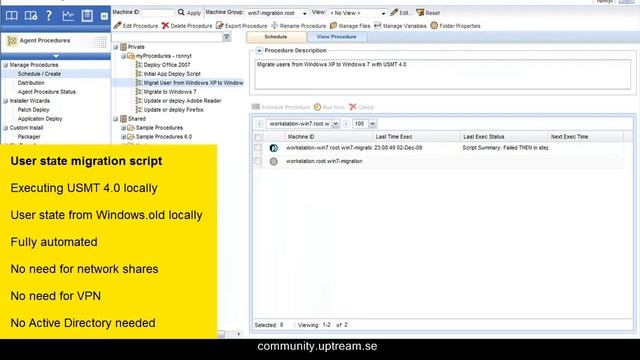This screenshot has width=640, height=360.
Task: Open Patch Deploy menu item
Action: click(33, 110)
